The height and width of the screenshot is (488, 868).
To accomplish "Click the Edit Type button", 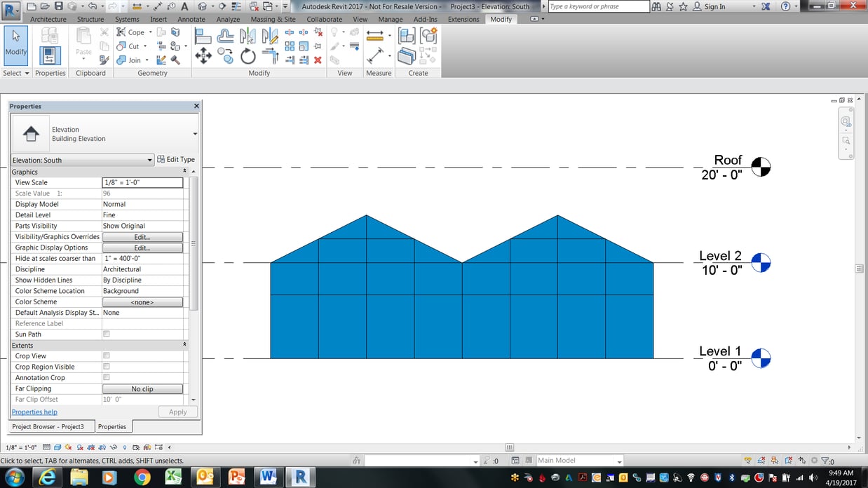I will pos(176,159).
